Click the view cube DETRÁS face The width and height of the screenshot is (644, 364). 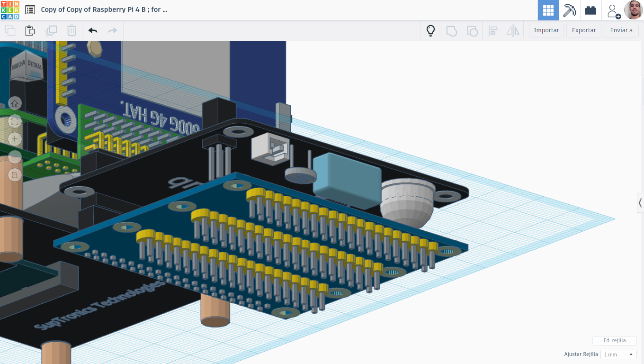(x=34, y=64)
